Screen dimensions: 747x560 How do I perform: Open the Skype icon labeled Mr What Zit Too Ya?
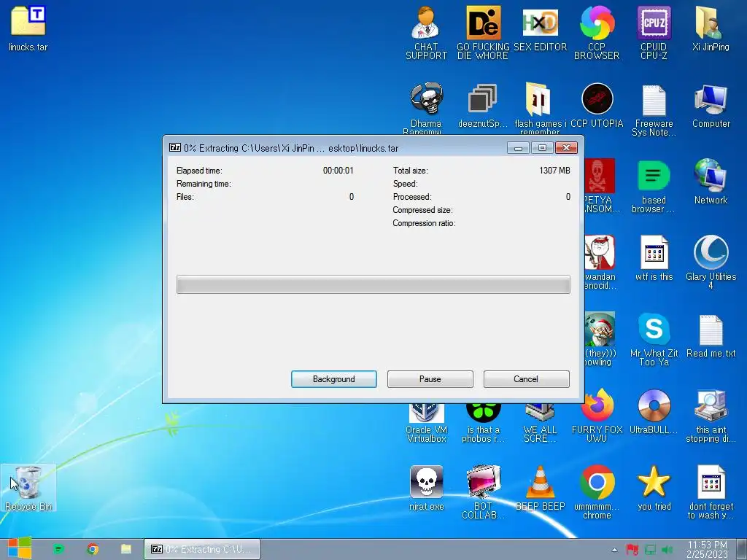pos(654,339)
